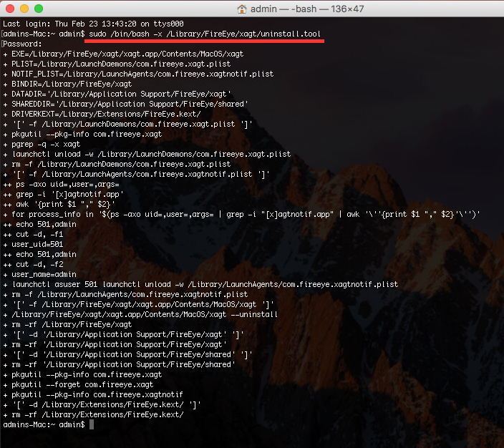
Task: Click the first 'pkgutil --pkg-info com.fireeye.xagt' line
Action: point(82,134)
